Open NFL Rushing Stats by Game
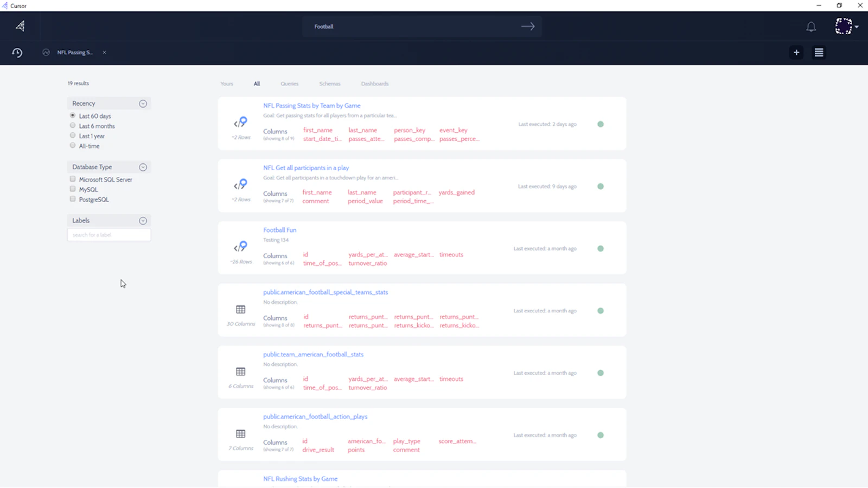Image resolution: width=868 pixels, height=488 pixels. tap(301, 479)
